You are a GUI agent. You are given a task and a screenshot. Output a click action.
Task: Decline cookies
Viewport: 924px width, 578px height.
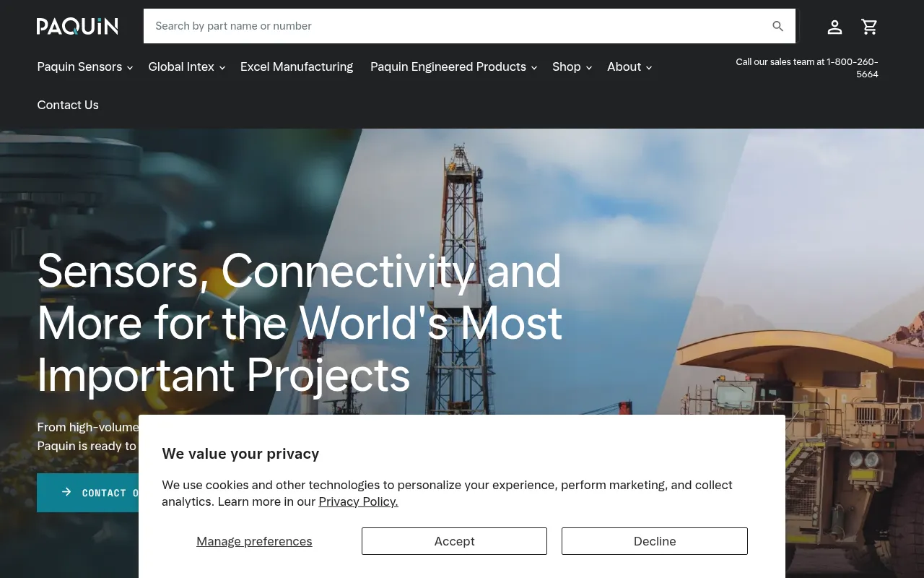(x=655, y=541)
